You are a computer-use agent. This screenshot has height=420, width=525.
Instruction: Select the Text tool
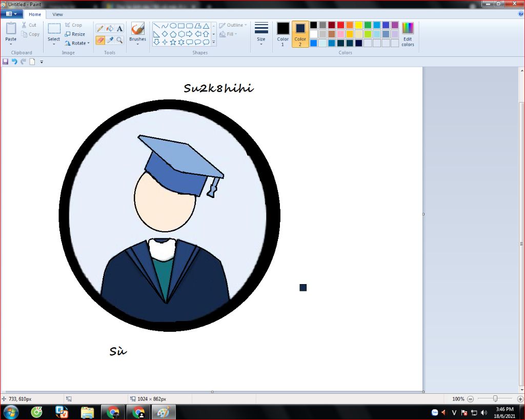point(119,29)
